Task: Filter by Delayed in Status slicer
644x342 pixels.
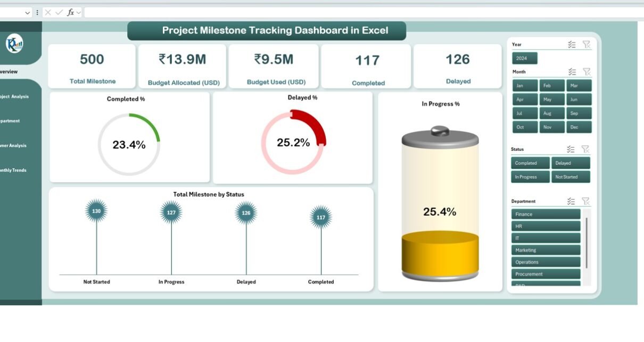Action: (x=571, y=163)
